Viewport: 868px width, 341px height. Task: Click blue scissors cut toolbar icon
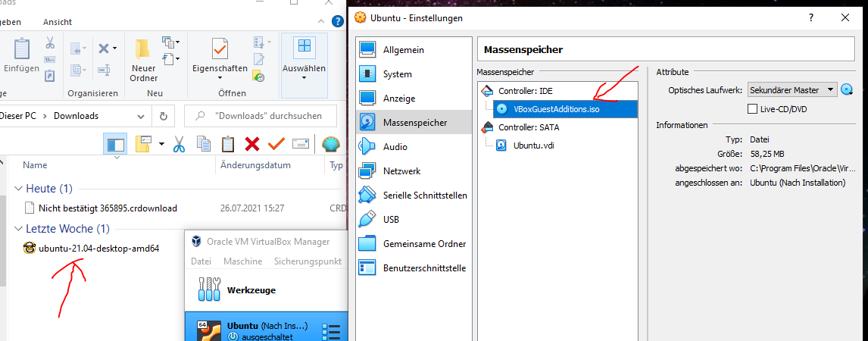[178, 145]
